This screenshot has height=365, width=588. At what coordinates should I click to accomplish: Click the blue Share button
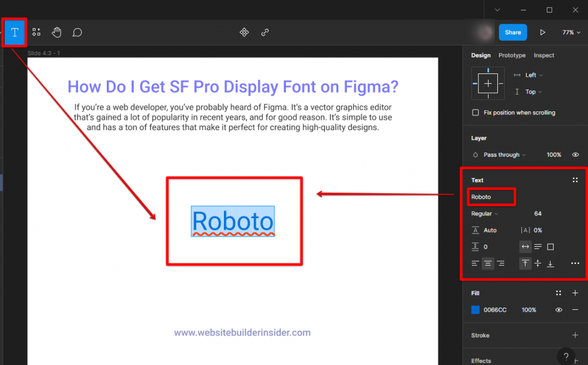(513, 32)
